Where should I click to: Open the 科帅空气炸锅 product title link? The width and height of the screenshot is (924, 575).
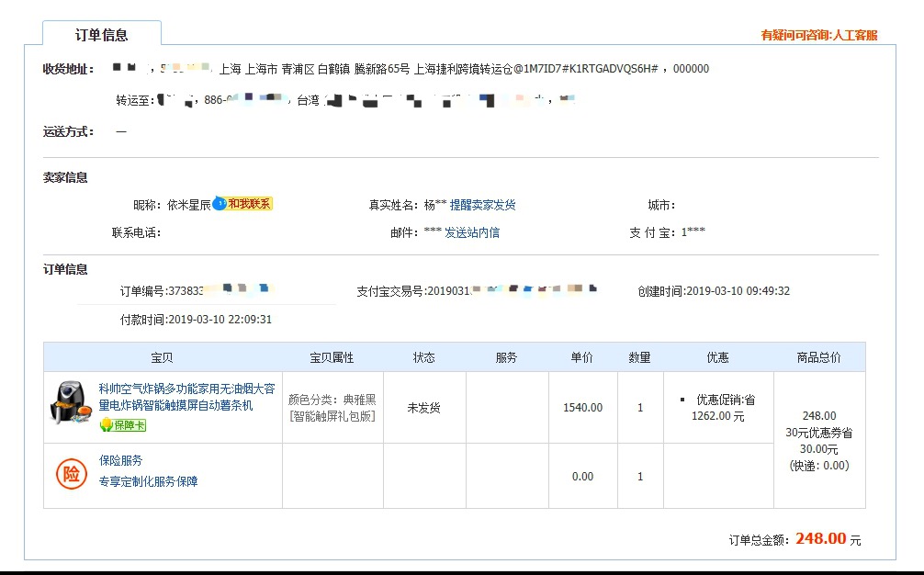pos(186,397)
